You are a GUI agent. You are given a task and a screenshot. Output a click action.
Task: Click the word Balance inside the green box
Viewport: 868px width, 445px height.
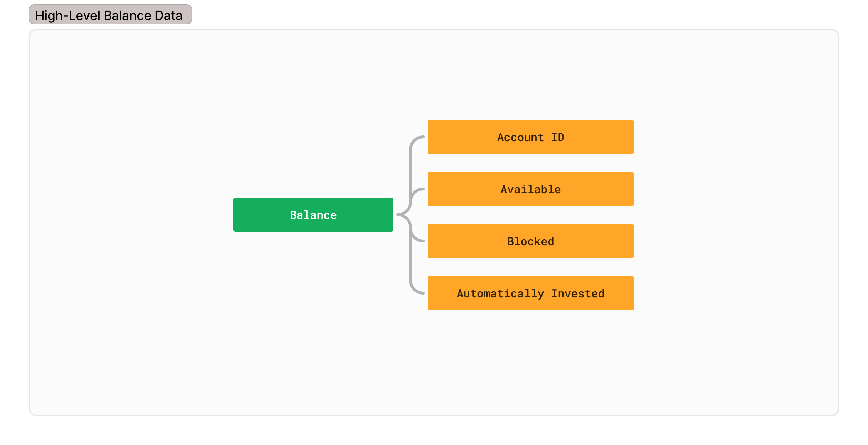point(313,215)
